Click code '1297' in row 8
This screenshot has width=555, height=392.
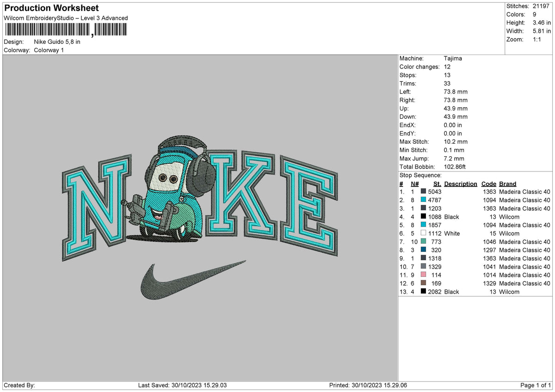click(x=489, y=250)
